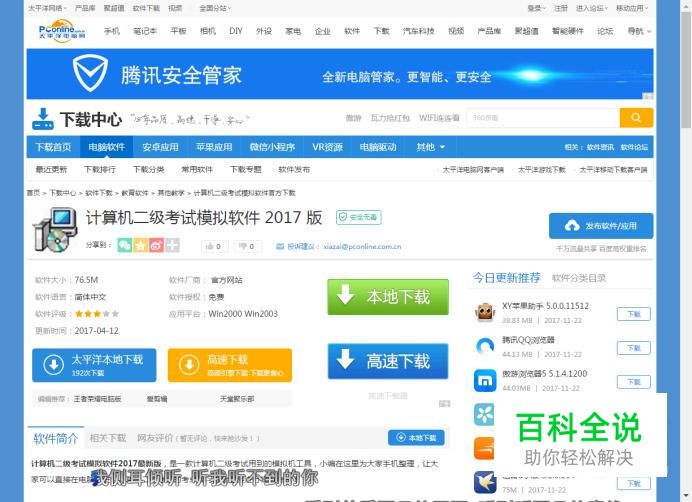Switch to 软件分类目录 tab
The width and height of the screenshot is (692, 502).
579,278
